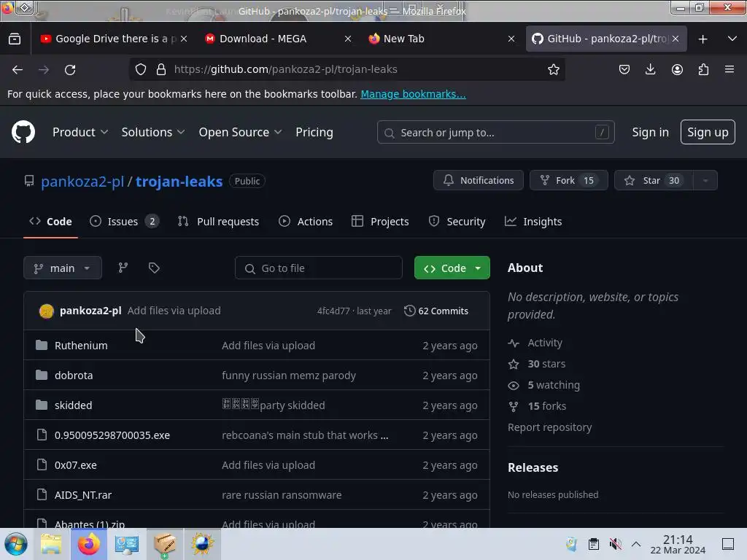Screen dimensions: 747x560
Task: Click the Search or jump to field
Action: coord(495,132)
